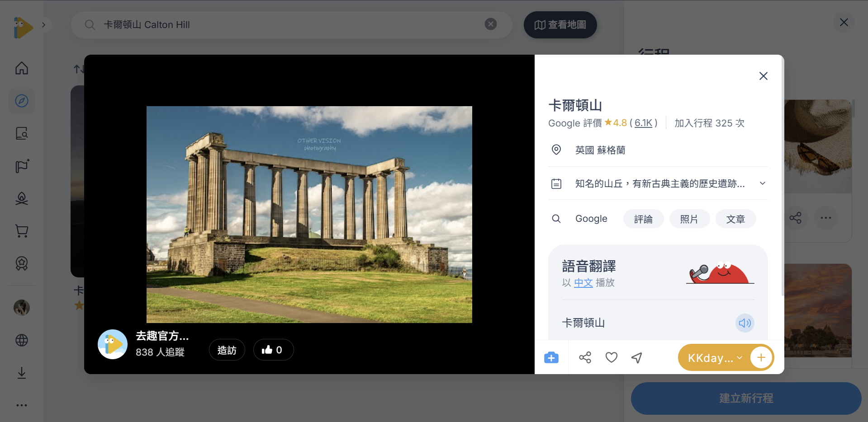
Task: Open the campfire icon in sidebar
Action: 22,198
